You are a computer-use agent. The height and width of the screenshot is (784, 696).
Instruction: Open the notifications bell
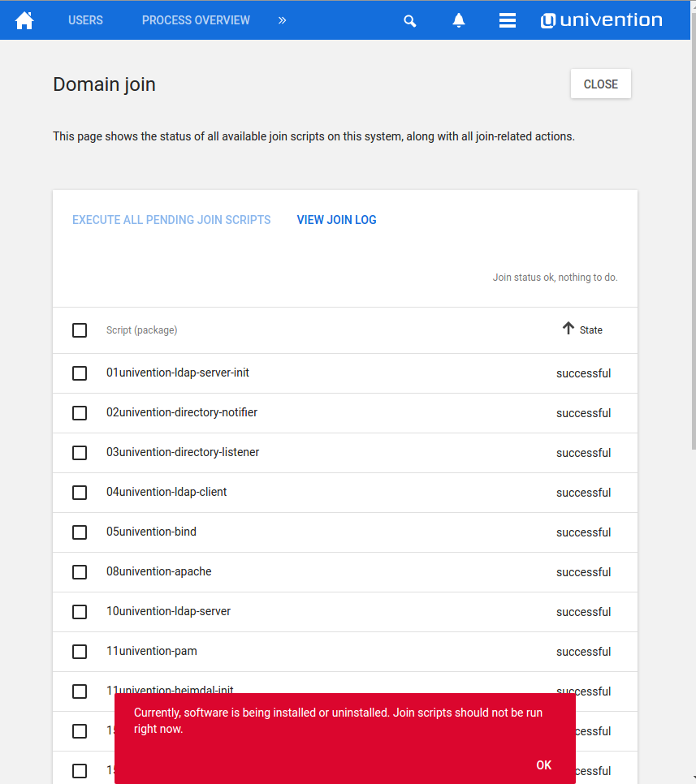click(x=459, y=20)
